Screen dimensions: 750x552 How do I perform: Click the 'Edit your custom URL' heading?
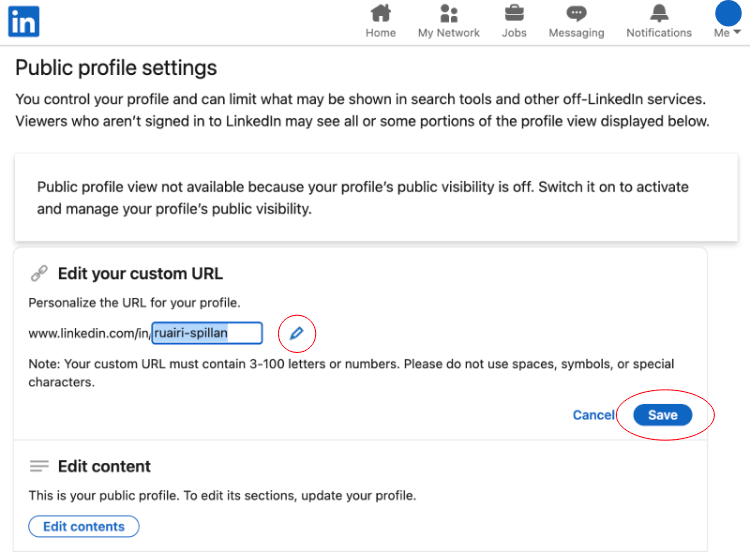(140, 274)
